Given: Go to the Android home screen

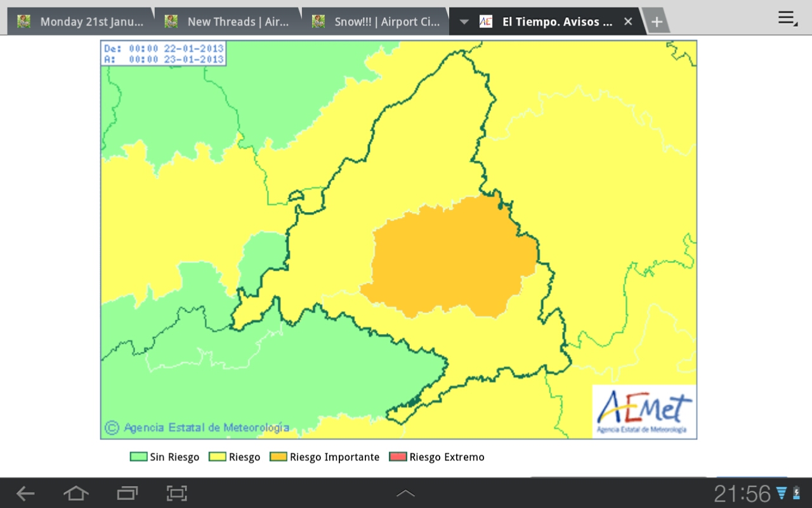Looking at the screenshot, I should point(75,493).
